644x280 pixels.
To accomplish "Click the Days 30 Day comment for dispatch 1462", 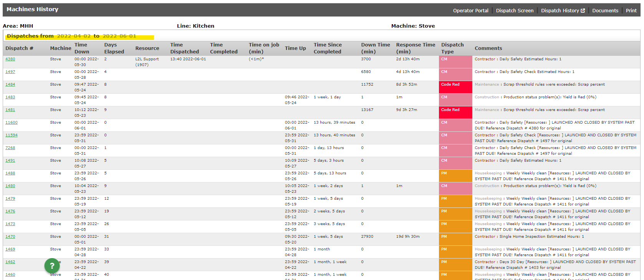I will tap(555, 265).
